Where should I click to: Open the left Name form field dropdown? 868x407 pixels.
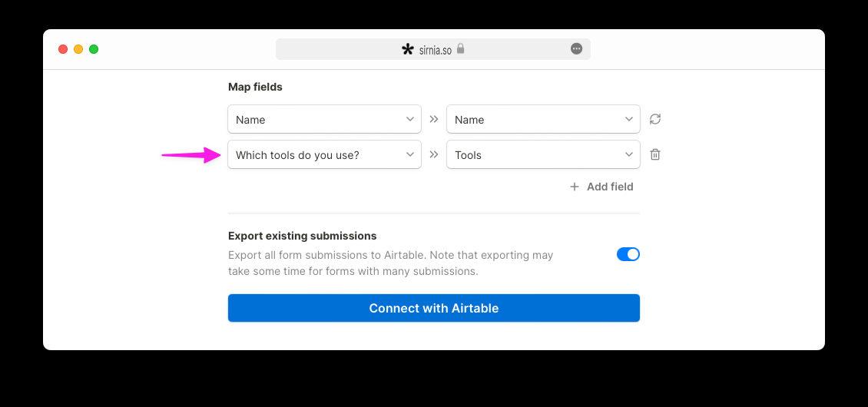tap(324, 119)
